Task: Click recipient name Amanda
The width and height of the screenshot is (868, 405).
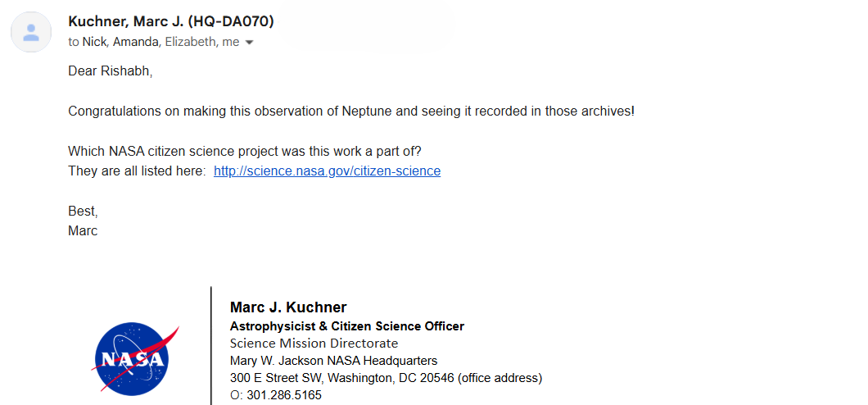Action: point(135,42)
